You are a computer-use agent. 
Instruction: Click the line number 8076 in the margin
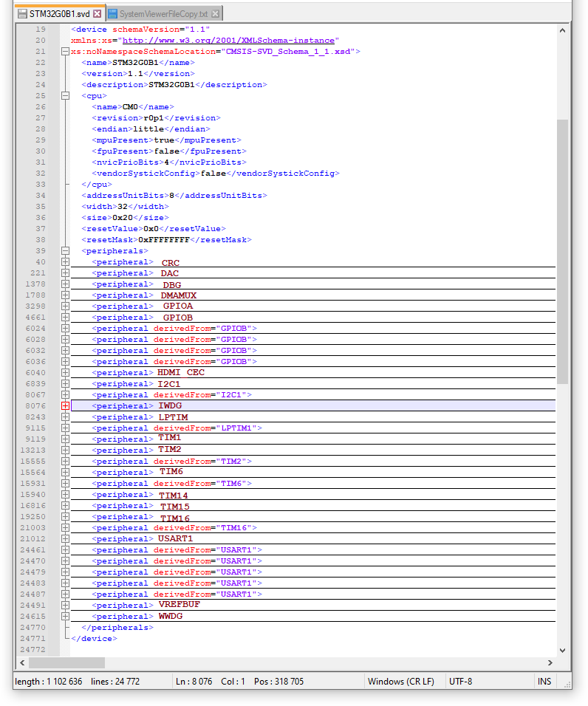point(35,406)
